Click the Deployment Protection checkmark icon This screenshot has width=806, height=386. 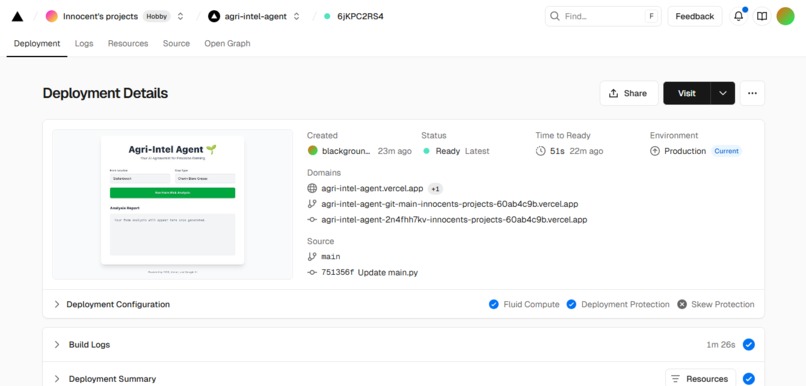click(x=571, y=304)
